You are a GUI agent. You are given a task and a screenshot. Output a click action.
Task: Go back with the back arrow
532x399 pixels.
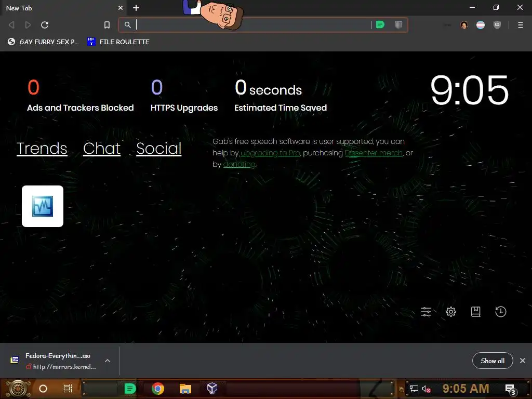[11, 25]
